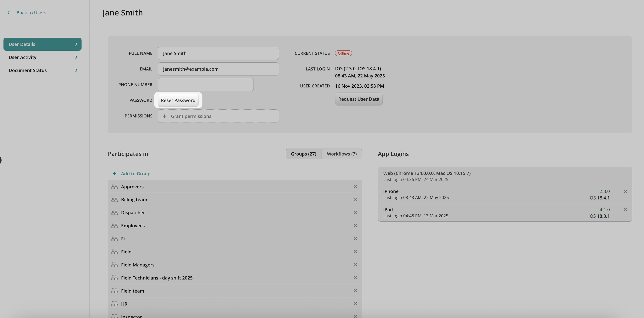
Task: Expand Document Status section chevron
Action: coord(76,70)
